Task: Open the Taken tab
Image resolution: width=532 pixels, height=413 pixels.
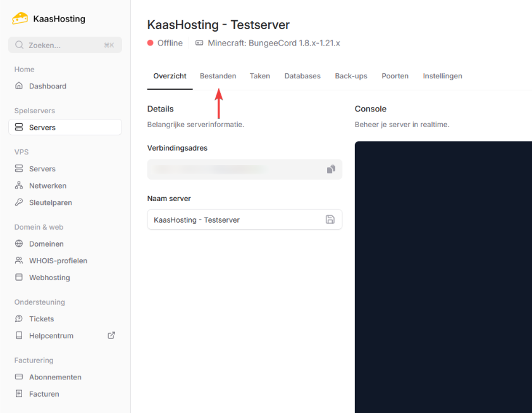Action: (x=259, y=76)
